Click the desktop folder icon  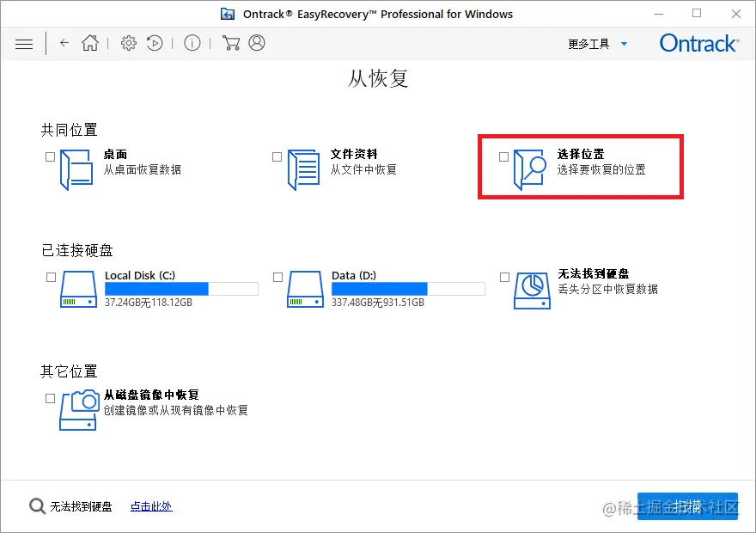[76, 170]
